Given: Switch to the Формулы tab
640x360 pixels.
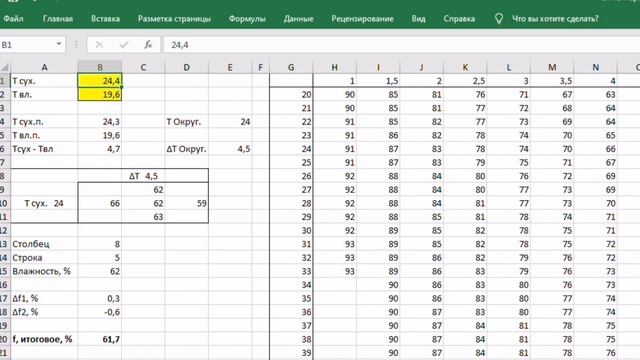Looking at the screenshot, I should [x=247, y=19].
